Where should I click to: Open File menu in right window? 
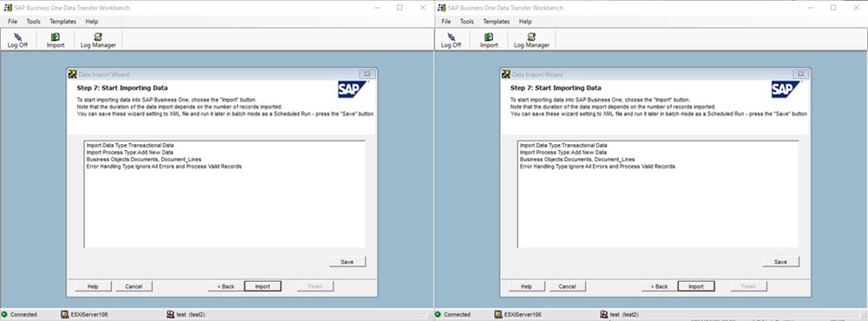[x=446, y=22]
